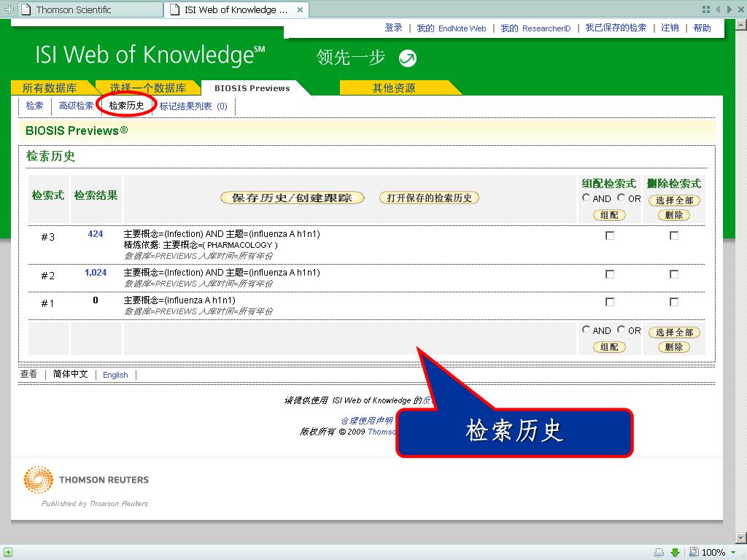The height and width of the screenshot is (560, 747).
Task: Click 打开保存的检索历史 button
Action: [429, 198]
